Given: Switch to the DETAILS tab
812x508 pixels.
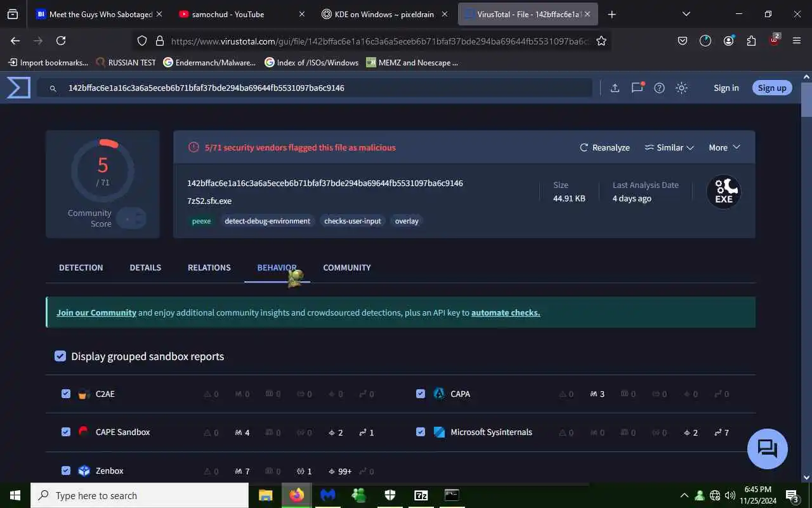Looking at the screenshot, I should (145, 267).
